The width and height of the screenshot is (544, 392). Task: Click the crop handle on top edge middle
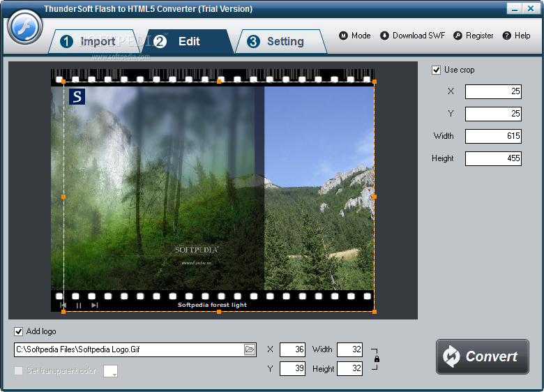[219, 82]
